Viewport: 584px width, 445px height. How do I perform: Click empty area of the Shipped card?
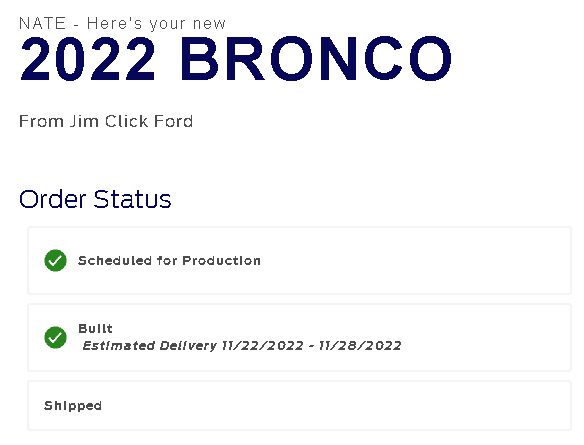(x=335, y=406)
